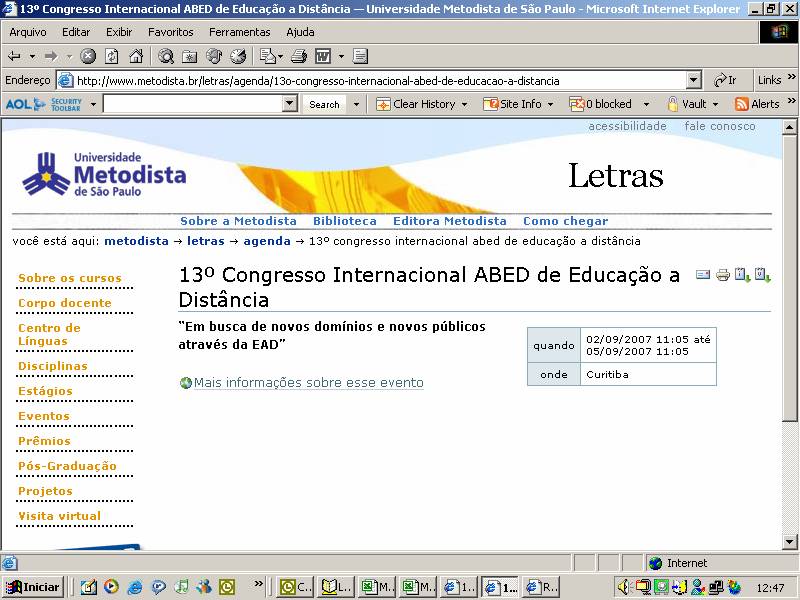800x600 pixels.
Task: Open the Ferramentas menu
Action: point(239,32)
